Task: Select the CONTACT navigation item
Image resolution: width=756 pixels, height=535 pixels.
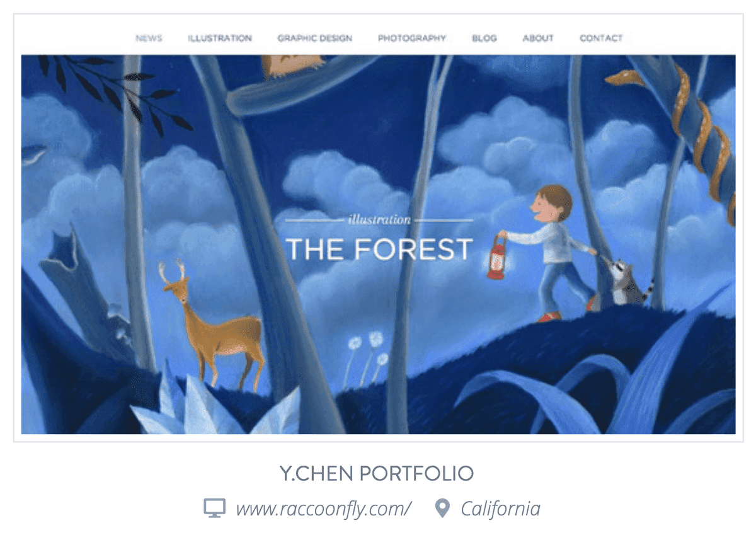Action: pyautogui.click(x=601, y=38)
